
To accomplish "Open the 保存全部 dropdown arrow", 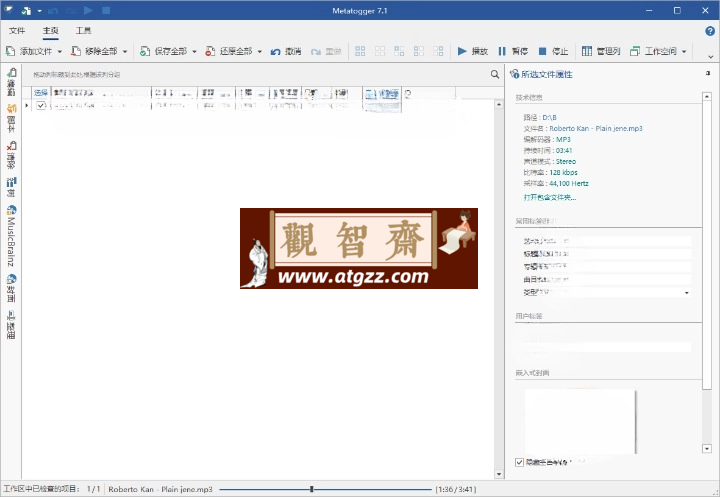I will [194, 51].
